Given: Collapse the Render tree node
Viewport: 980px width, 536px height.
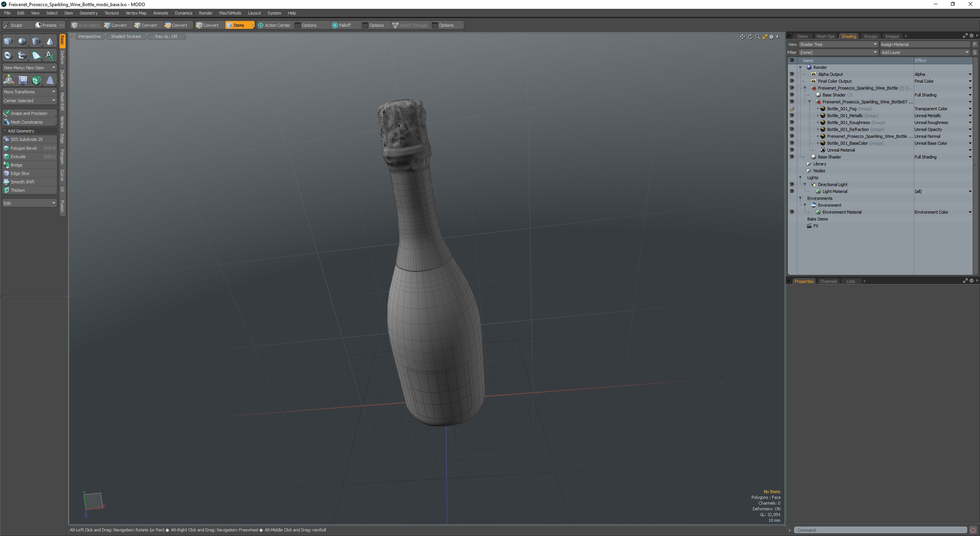Looking at the screenshot, I should 800,67.
